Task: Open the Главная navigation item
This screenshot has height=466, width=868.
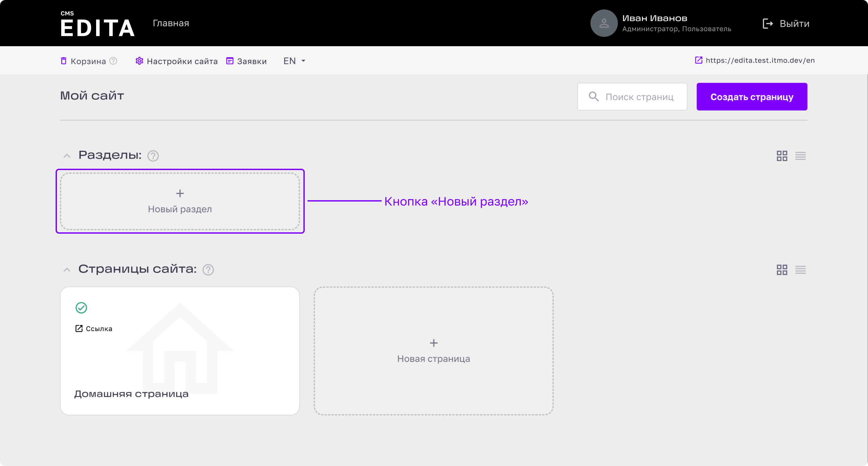Action: (171, 23)
